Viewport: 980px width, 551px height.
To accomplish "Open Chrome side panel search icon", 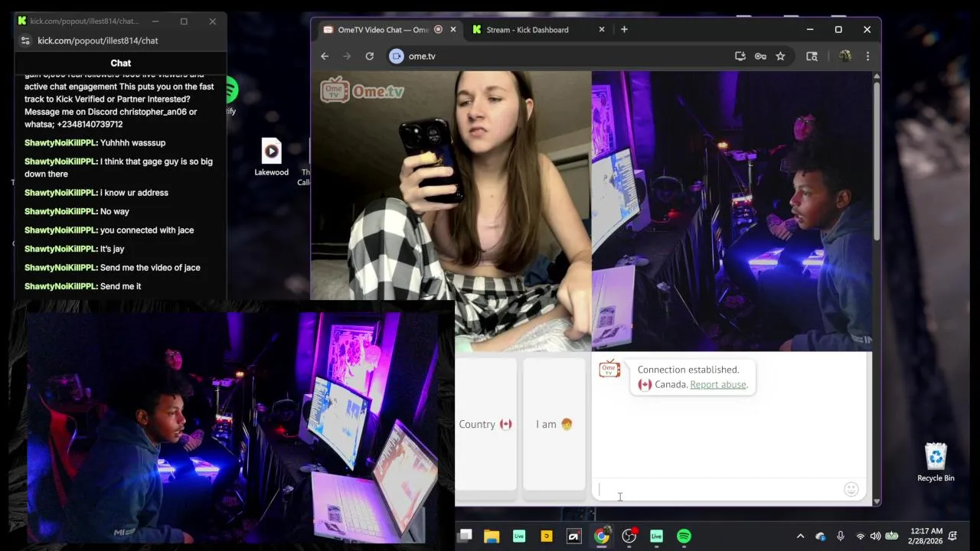I will 812,56.
